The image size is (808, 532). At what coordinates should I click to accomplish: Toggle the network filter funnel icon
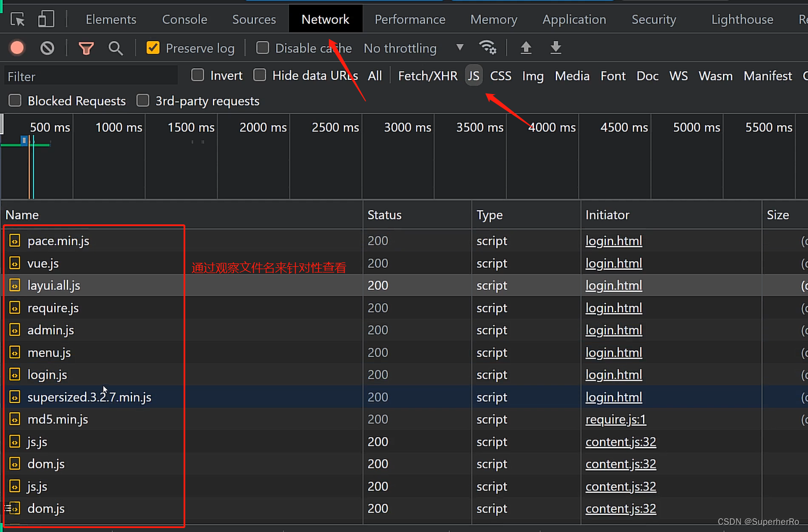(x=86, y=48)
